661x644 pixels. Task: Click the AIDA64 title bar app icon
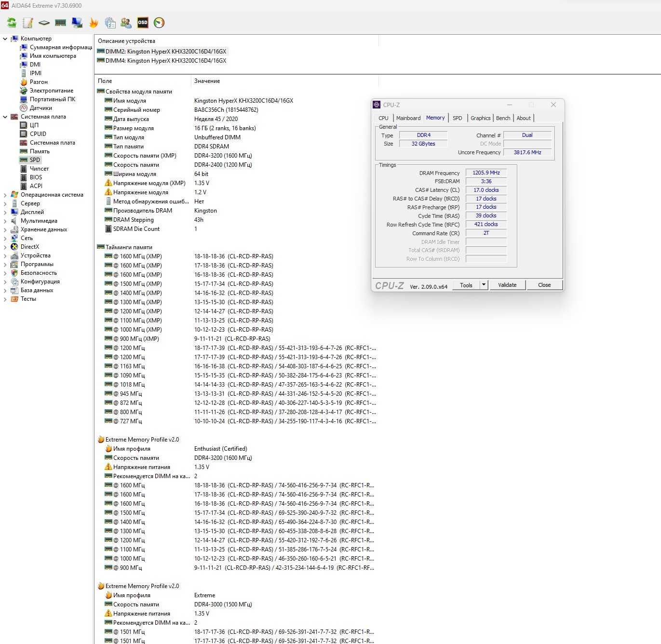pos(4,5)
